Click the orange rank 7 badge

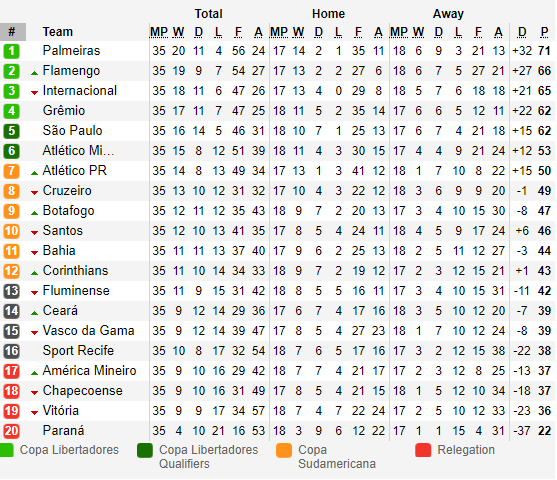click(11, 171)
